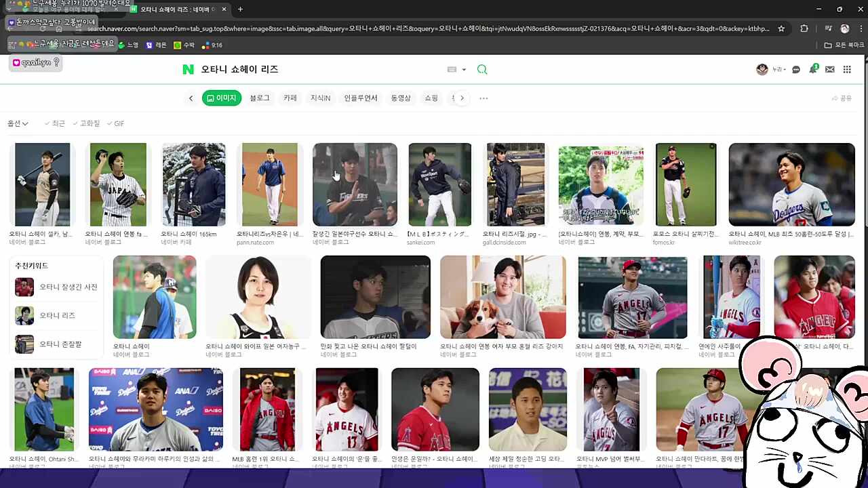Viewport: 868px width, 488px height.
Task: Open the Naver services grid icon
Action: point(847,70)
